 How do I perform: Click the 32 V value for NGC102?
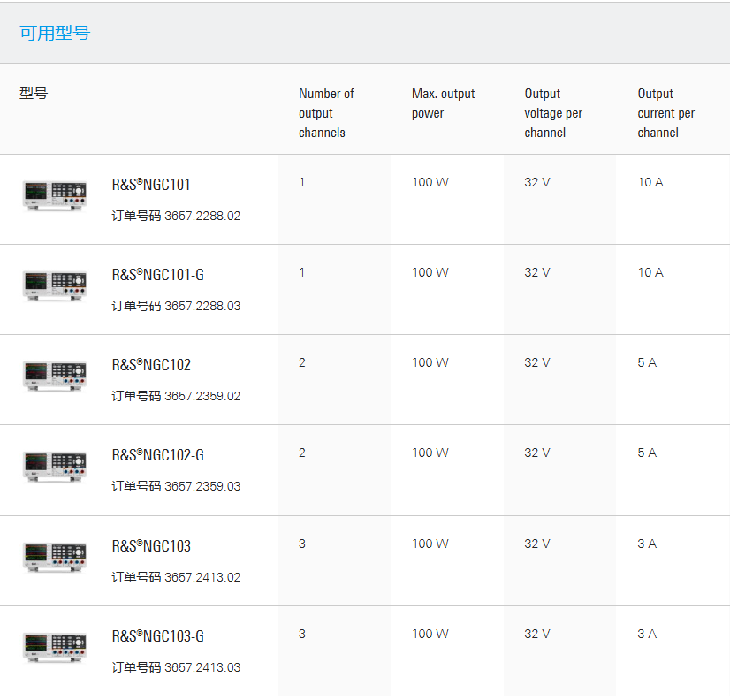point(537,362)
